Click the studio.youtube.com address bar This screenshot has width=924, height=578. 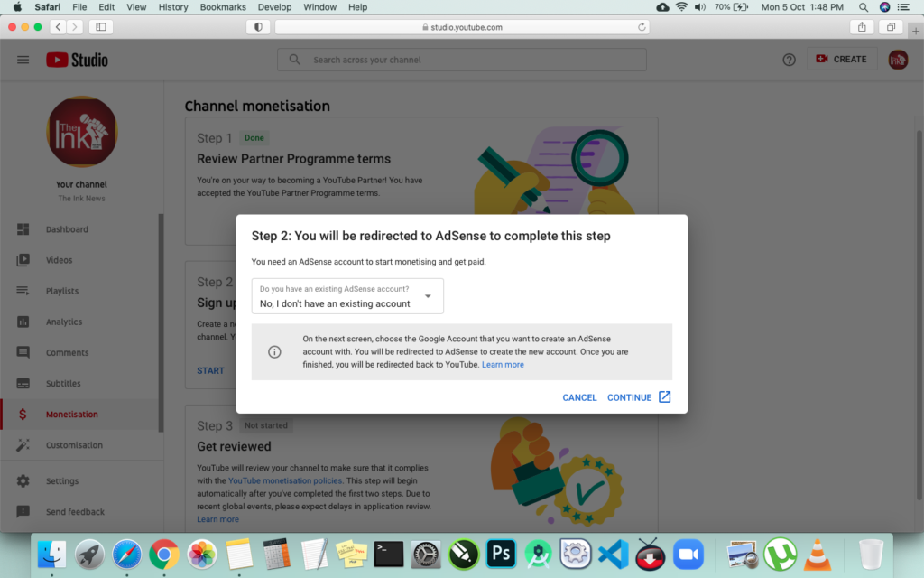pos(462,27)
